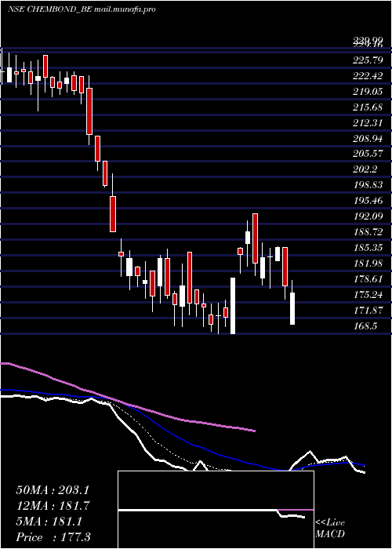Click the 219.05 price level label
Image resolution: width=392 pixels, height=549 pixels.
[368, 92]
